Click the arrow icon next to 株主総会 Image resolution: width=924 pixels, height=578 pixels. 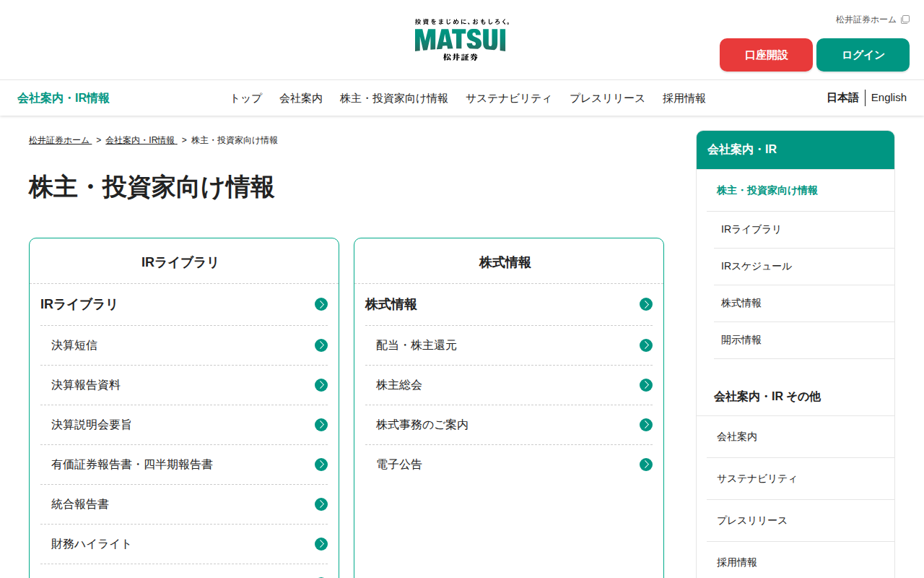[646, 385]
